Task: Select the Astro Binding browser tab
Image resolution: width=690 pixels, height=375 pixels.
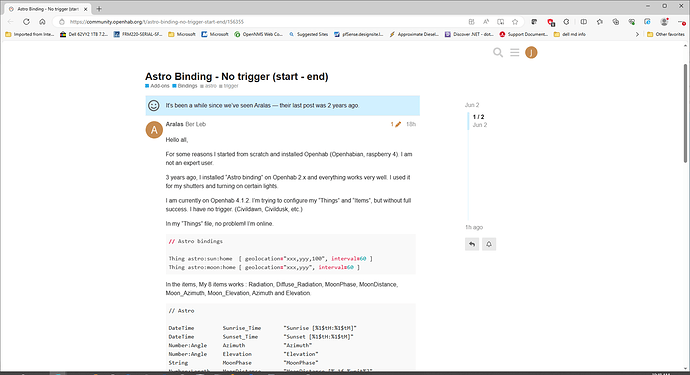Action: pyautogui.click(x=48, y=9)
